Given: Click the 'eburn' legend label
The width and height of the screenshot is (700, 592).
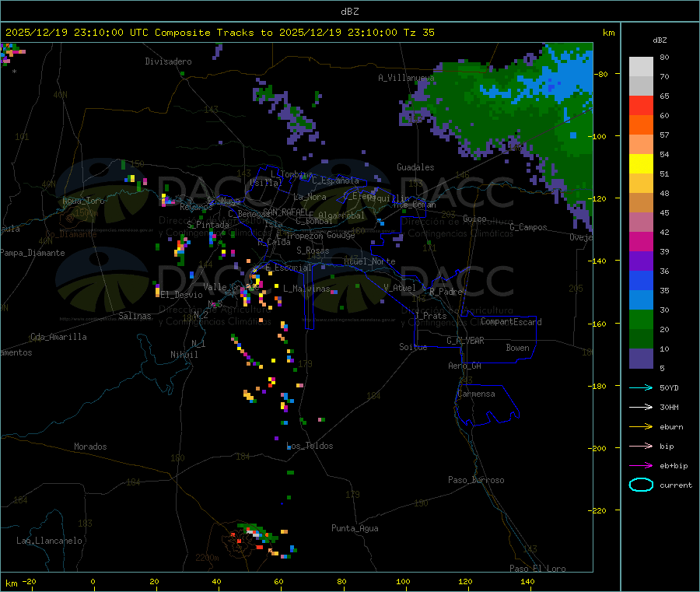Looking at the screenshot, I should click(x=671, y=427).
